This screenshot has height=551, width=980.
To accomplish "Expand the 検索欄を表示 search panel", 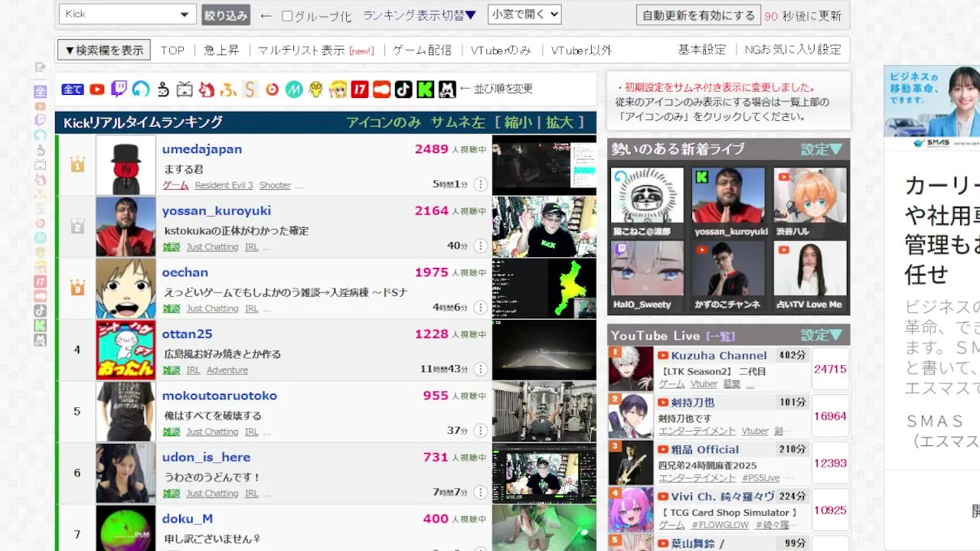I will pos(104,50).
